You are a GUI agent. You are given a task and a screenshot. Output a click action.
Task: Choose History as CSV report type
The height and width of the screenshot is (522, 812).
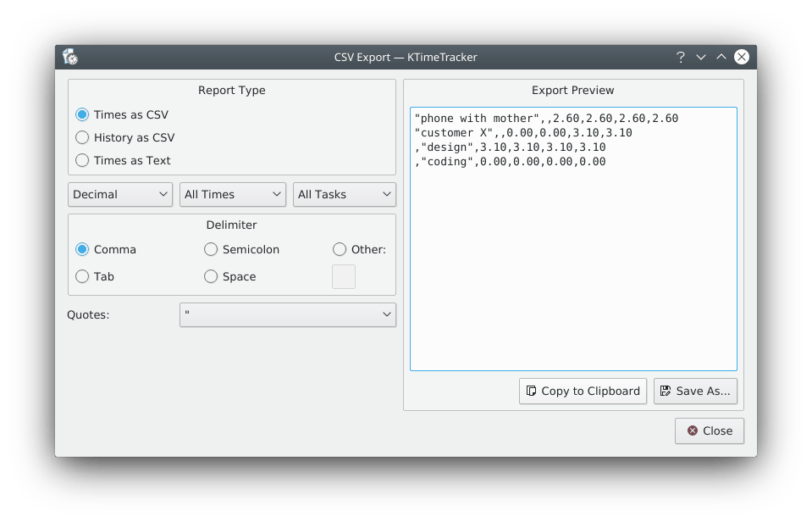[82, 137]
